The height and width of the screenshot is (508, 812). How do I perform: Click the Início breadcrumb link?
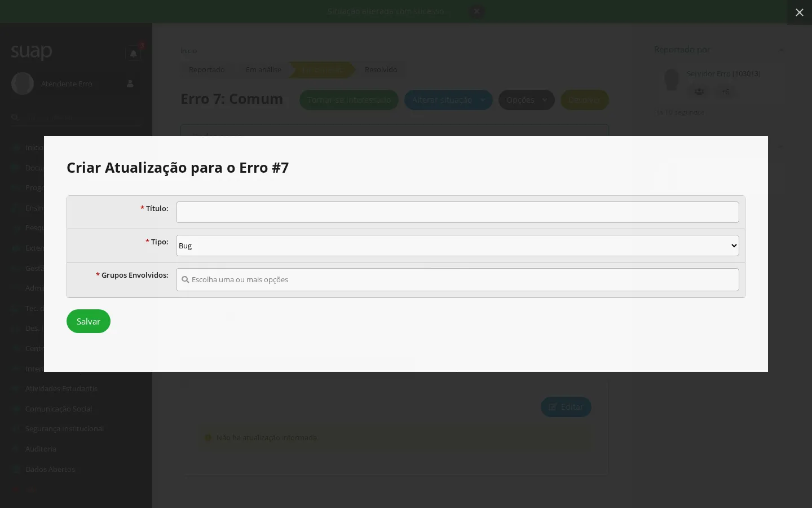pyautogui.click(x=189, y=51)
